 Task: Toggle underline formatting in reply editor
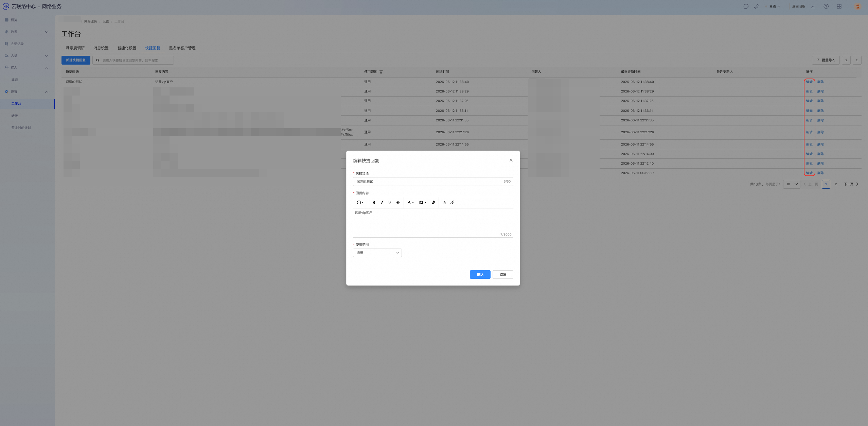click(x=390, y=203)
